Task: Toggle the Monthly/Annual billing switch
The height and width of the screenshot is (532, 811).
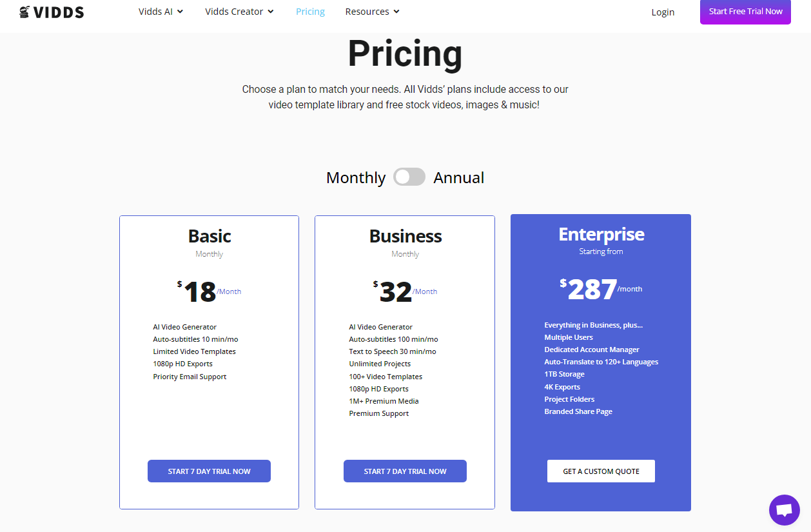Action: click(x=409, y=177)
